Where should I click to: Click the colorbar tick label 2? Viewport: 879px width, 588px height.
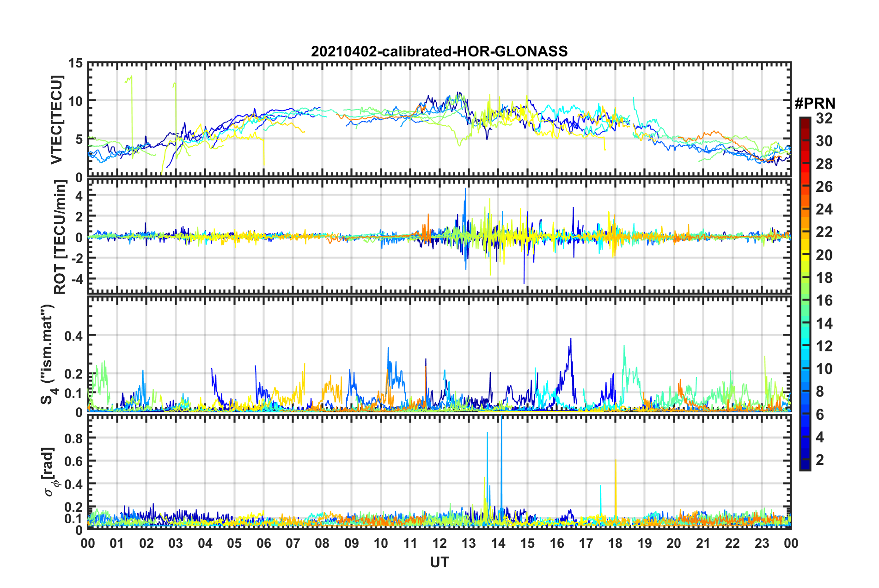(x=820, y=460)
